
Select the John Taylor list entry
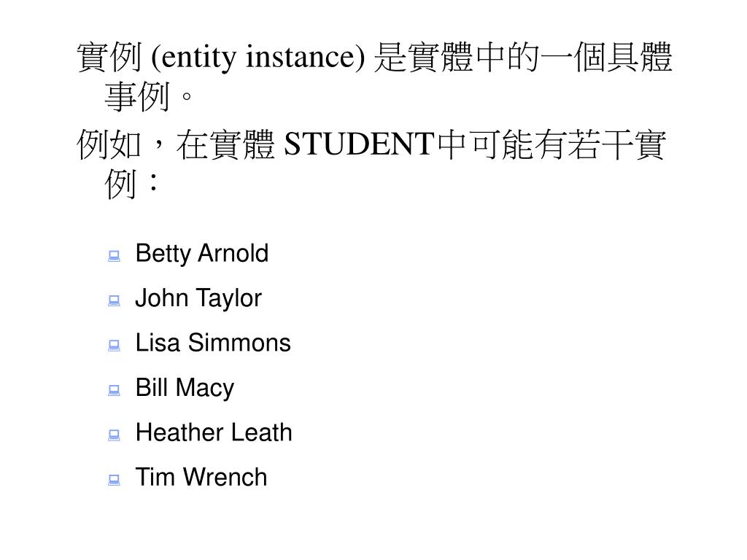pos(198,298)
